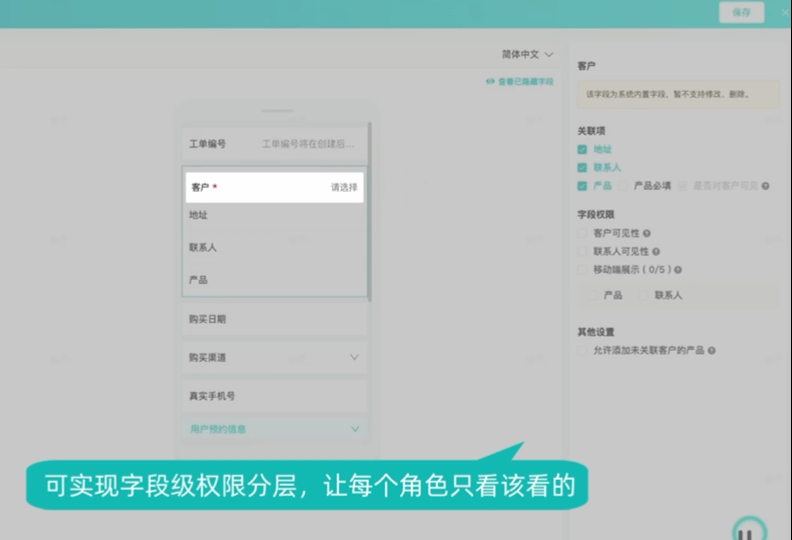Enable the 联系人可见性 checkbox
The height and width of the screenshot is (540, 792).
click(582, 251)
